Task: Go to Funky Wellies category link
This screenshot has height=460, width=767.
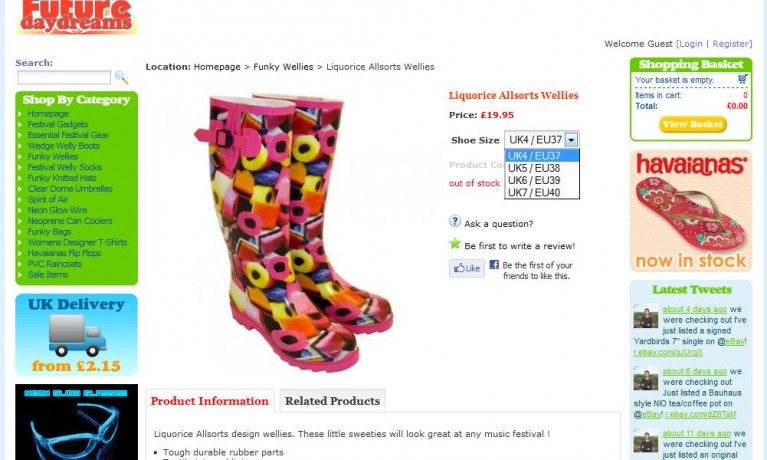Action: click(x=53, y=157)
